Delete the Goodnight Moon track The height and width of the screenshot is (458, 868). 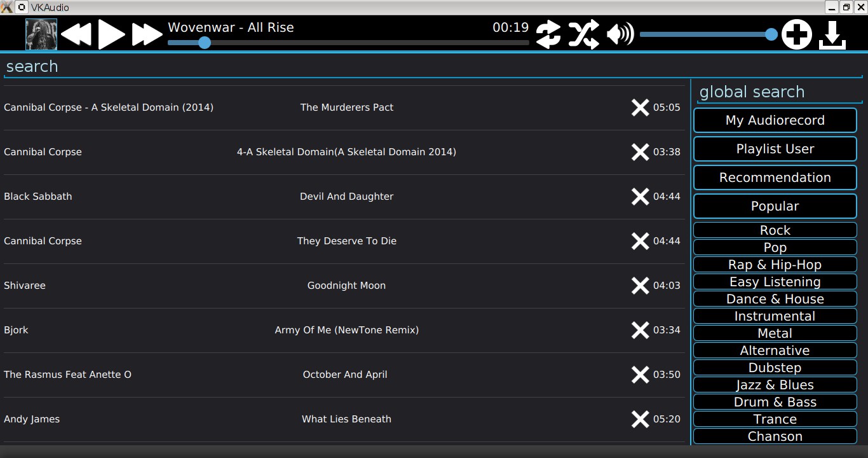pyautogui.click(x=640, y=286)
